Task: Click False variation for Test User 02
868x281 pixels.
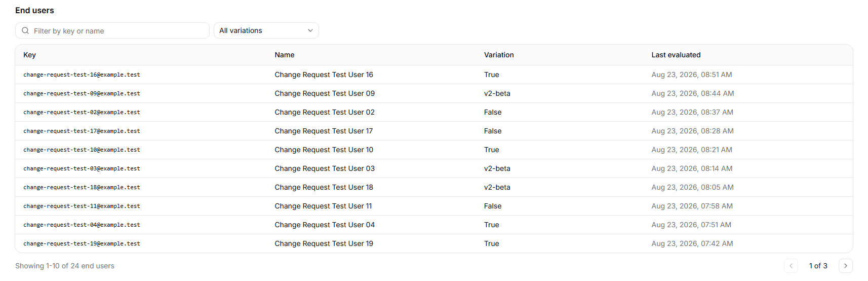Action: point(493,112)
